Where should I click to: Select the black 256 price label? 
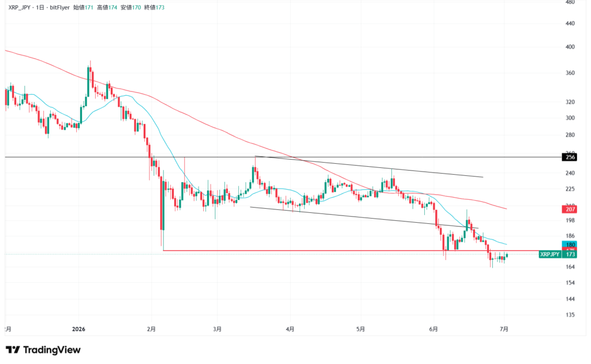[x=569, y=157]
